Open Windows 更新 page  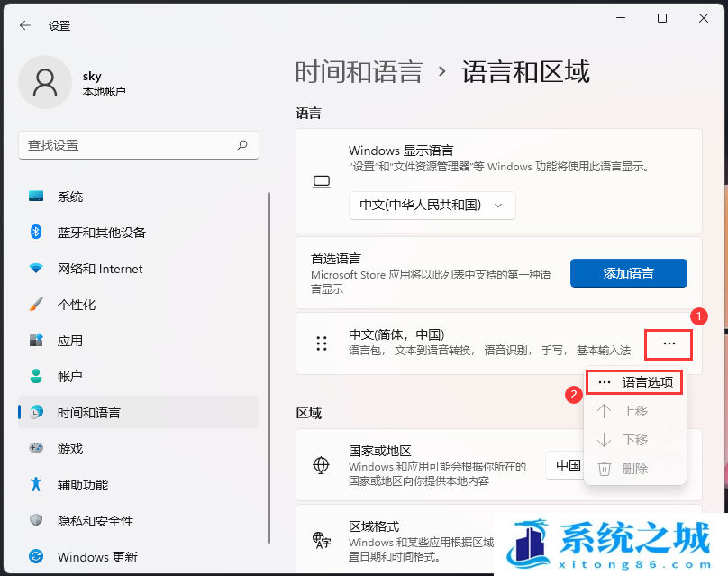point(139,556)
